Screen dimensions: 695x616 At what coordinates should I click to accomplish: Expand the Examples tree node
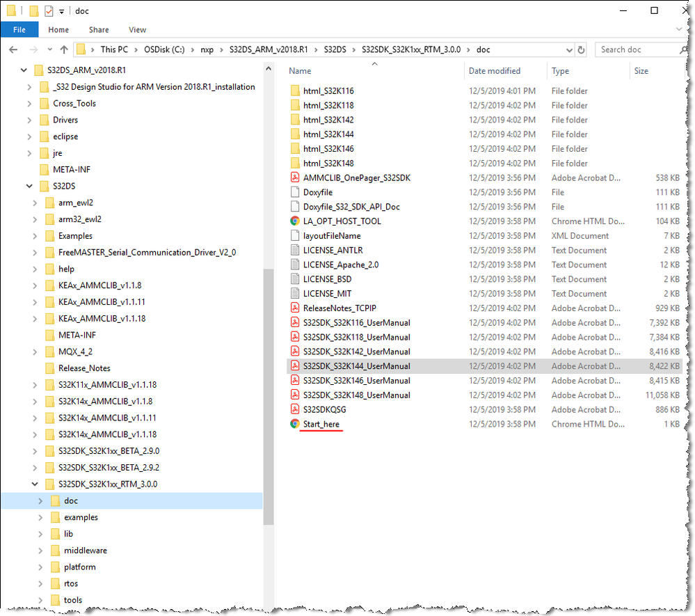(x=35, y=236)
